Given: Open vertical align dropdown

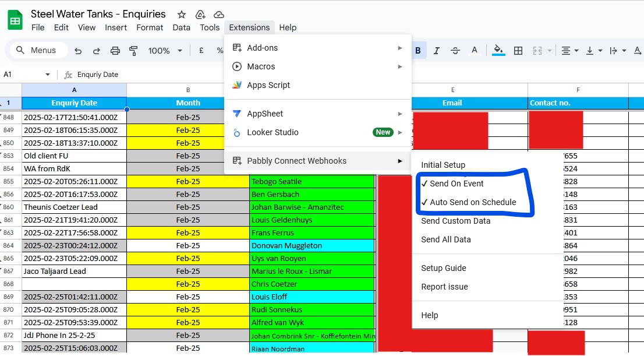Looking at the screenshot, I should (x=594, y=51).
